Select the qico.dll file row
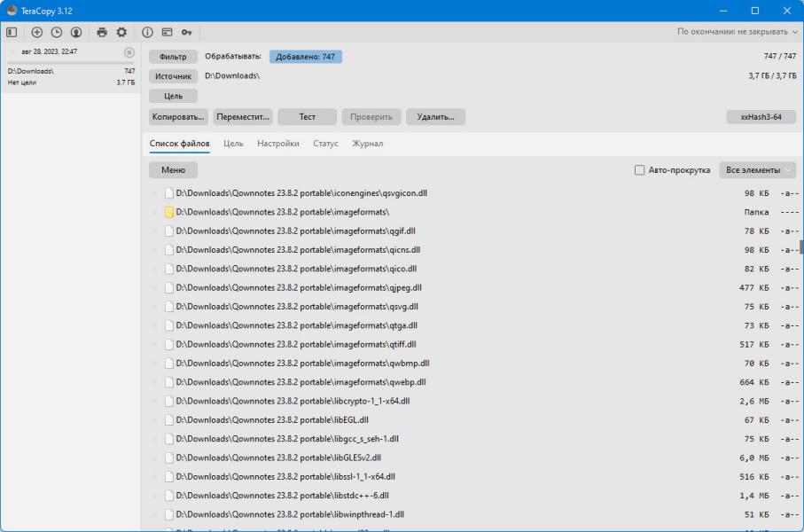804x532 pixels. pyautogui.click(x=473, y=269)
